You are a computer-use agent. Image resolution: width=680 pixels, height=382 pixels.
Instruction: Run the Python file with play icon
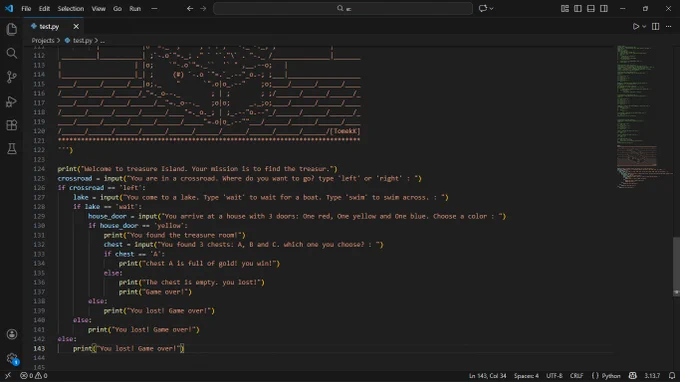tap(636, 26)
